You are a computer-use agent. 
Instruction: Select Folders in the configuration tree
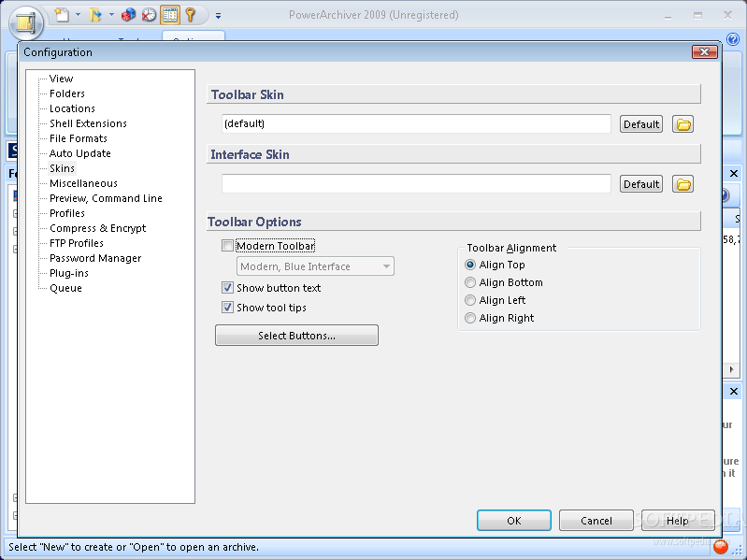pos(67,93)
